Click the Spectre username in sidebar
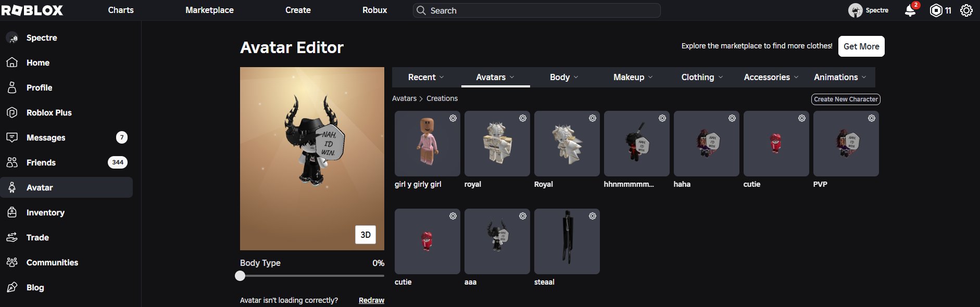Image resolution: width=980 pixels, height=307 pixels. [x=42, y=37]
